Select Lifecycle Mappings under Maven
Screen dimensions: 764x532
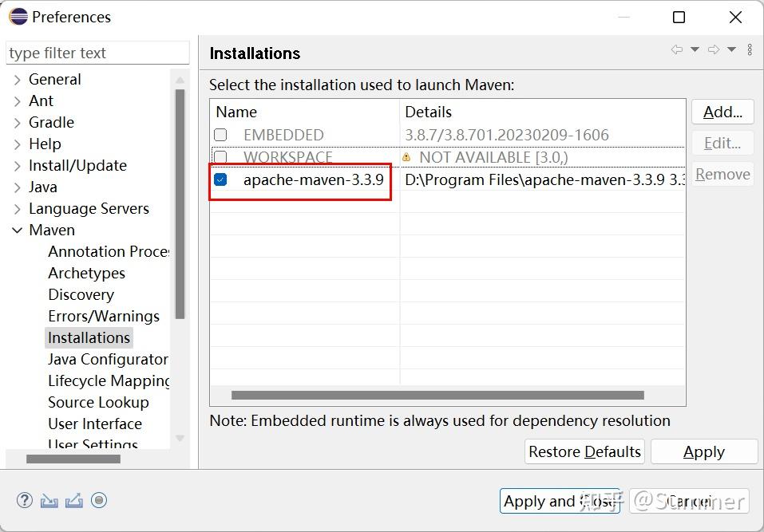coord(109,380)
